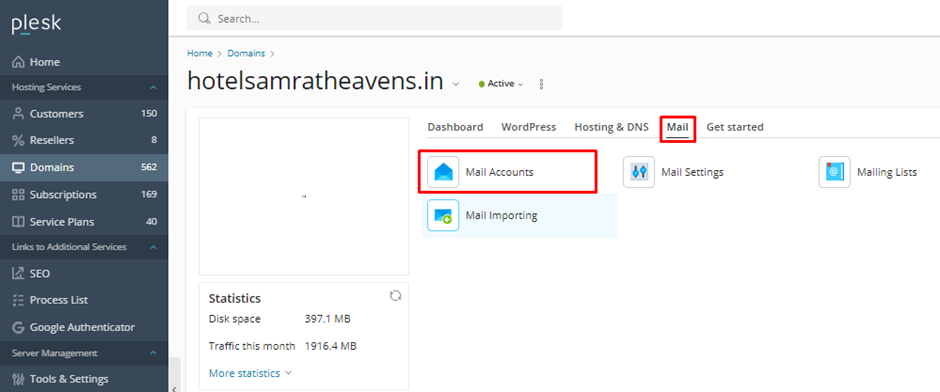This screenshot has height=392, width=940.
Task: Click the Customers person icon
Action: coord(19,113)
